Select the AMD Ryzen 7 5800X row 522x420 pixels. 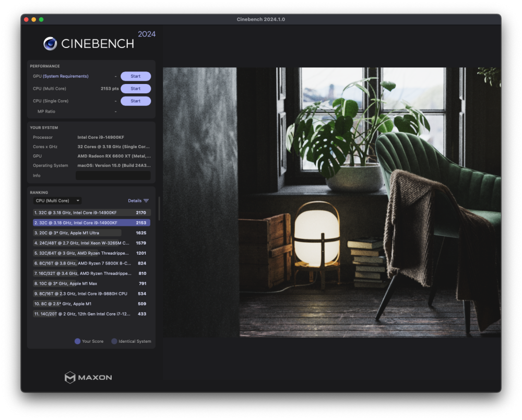pos(91,263)
